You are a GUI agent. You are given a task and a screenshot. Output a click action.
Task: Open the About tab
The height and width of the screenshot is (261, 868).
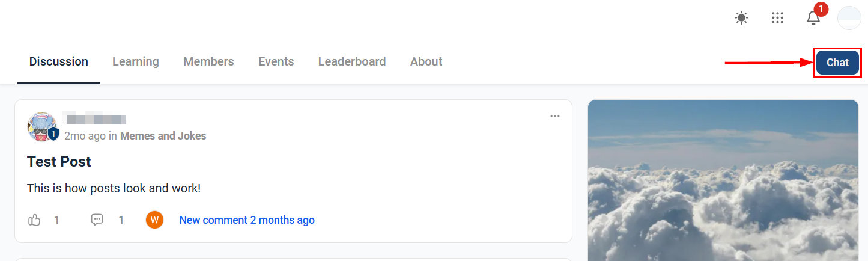tap(426, 61)
